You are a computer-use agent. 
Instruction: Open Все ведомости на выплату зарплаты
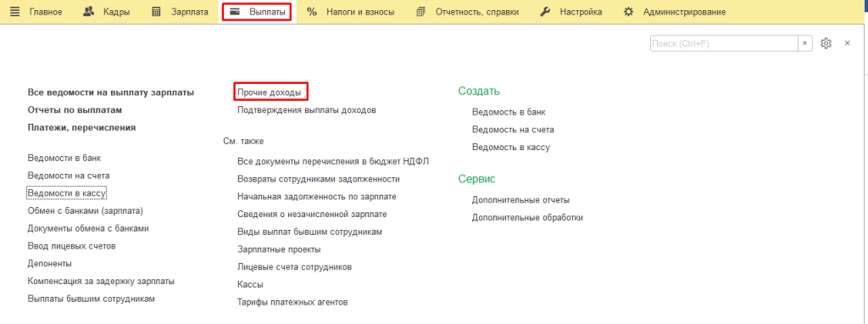[x=111, y=92]
